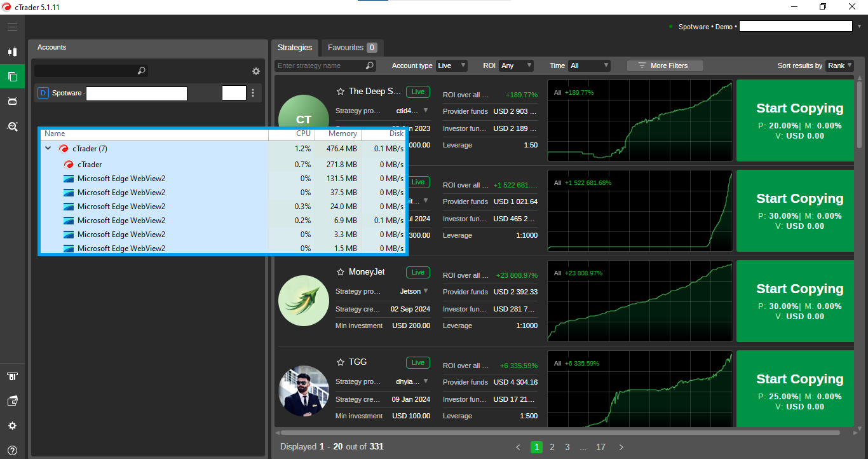Open the More Filters button
868x459 pixels.
665,65
